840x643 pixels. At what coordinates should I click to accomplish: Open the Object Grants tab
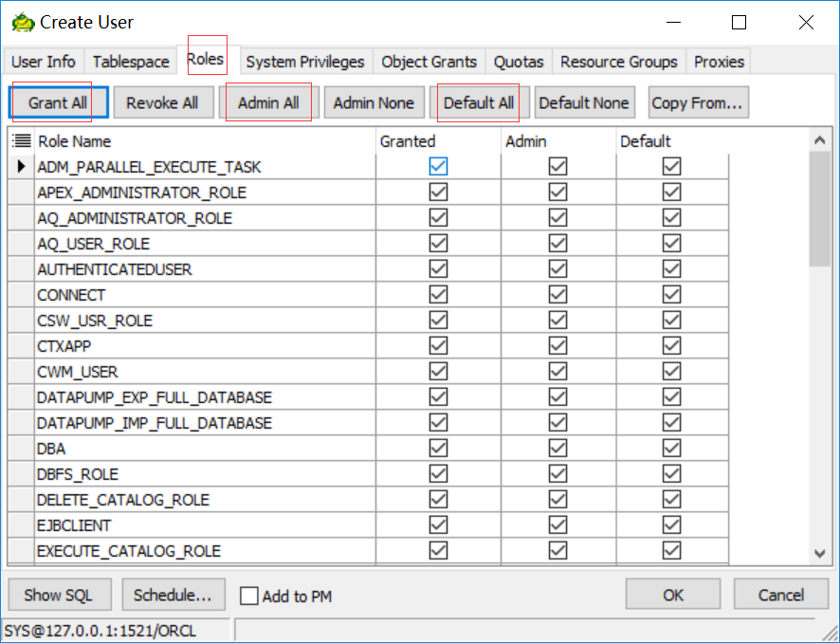429,62
